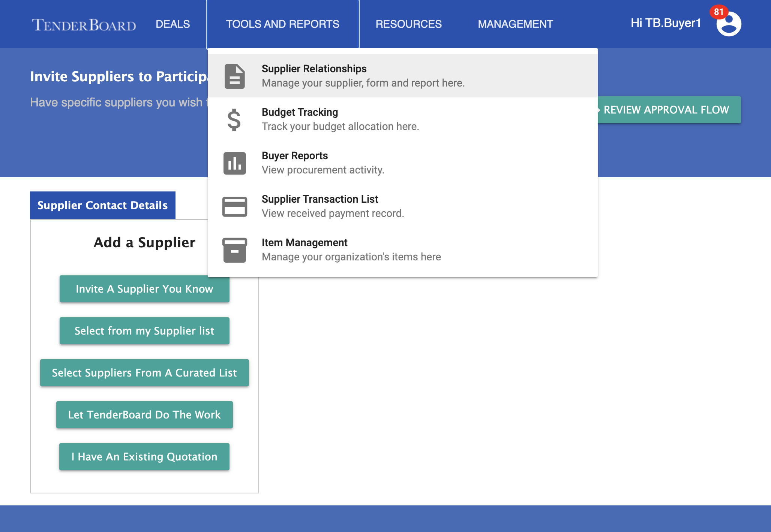Choose Budget Tracking from the dropdown
The width and height of the screenshot is (771, 532).
(403, 119)
